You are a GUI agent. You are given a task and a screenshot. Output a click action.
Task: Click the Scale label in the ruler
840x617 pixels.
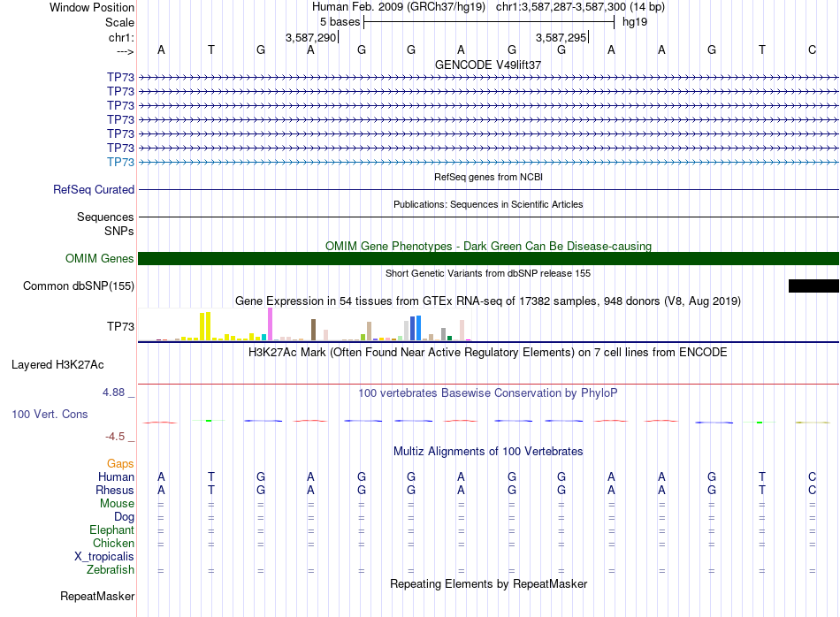(x=120, y=22)
